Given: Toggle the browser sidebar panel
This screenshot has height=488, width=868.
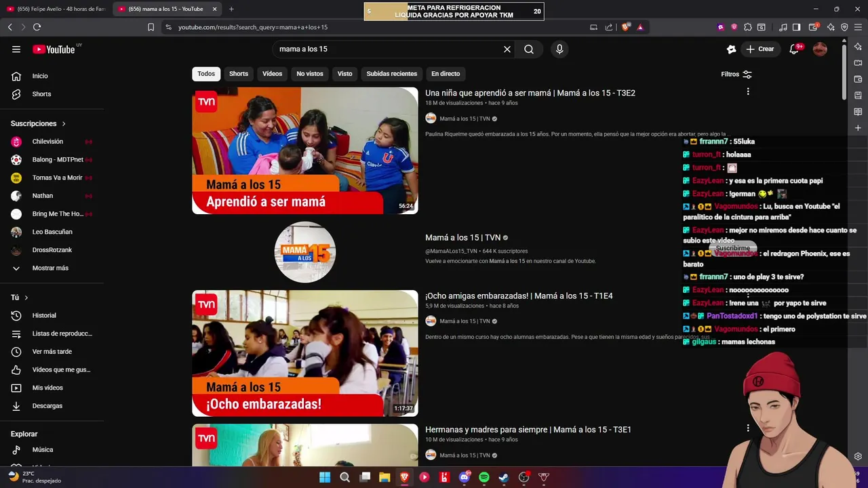Looking at the screenshot, I should click(797, 27).
